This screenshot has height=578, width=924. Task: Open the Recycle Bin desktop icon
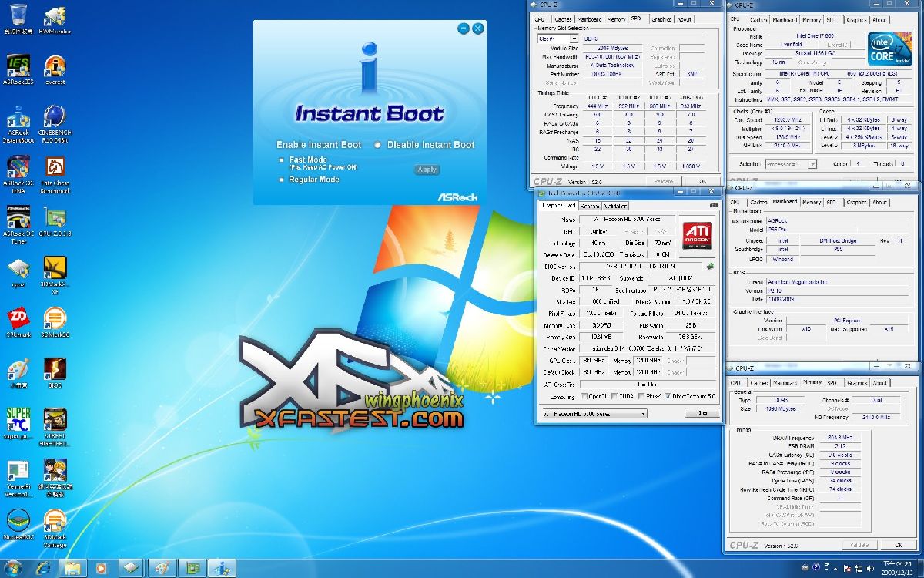[x=18, y=19]
